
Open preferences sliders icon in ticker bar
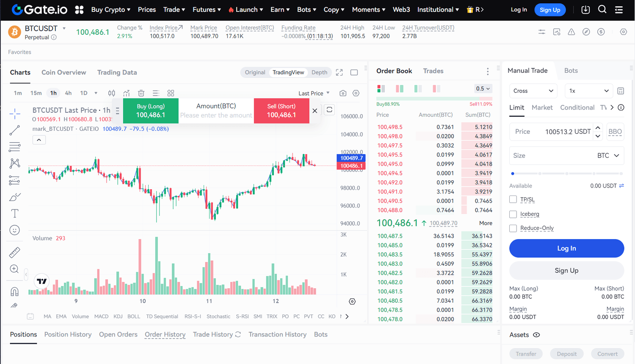pos(542,32)
